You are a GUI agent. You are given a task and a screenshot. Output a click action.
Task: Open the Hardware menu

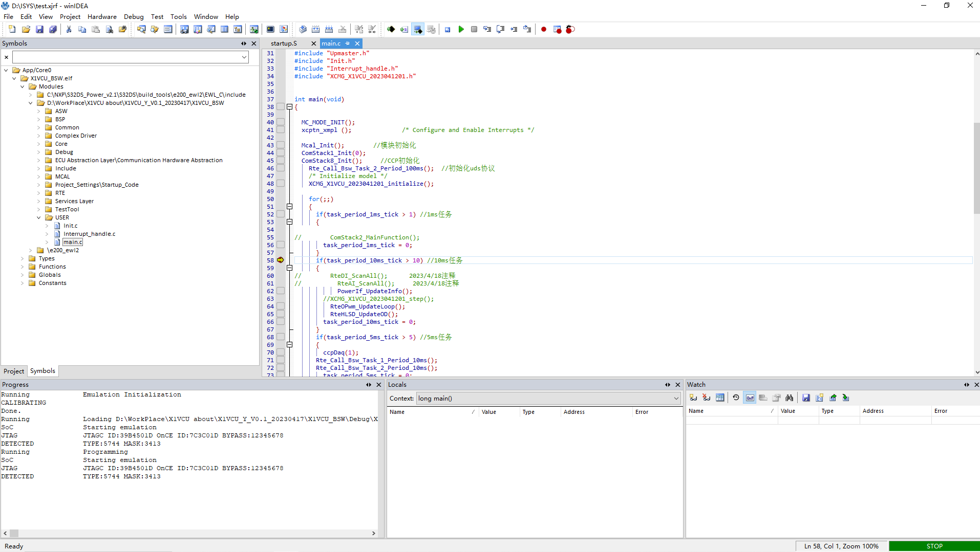point(102,16)
